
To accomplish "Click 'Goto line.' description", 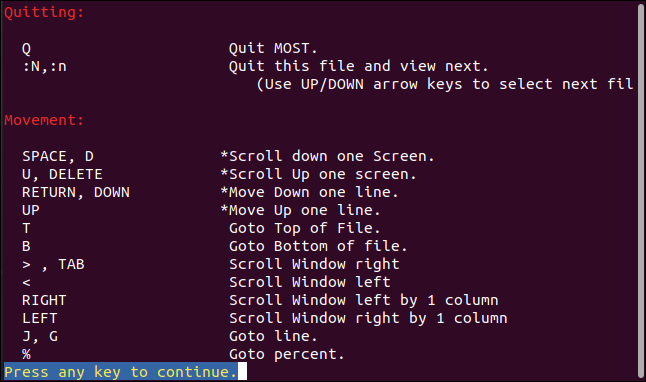I will (273, 337).
